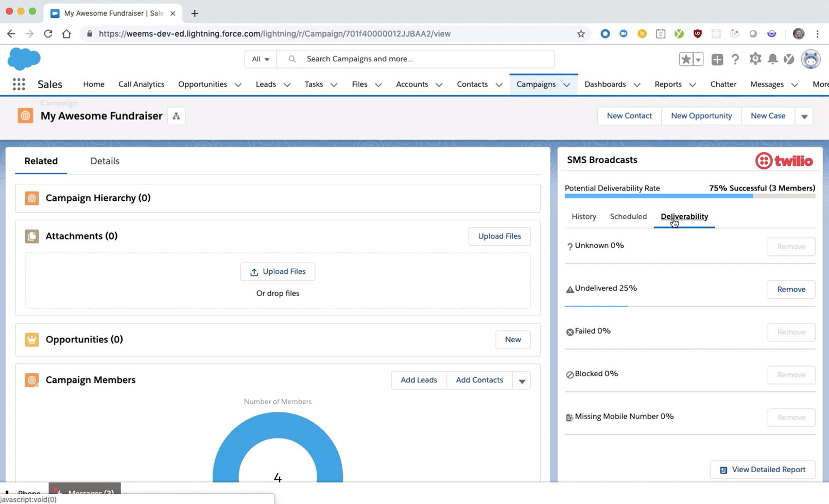Expand the favorites list dropdown arrow

coord(698,60)
